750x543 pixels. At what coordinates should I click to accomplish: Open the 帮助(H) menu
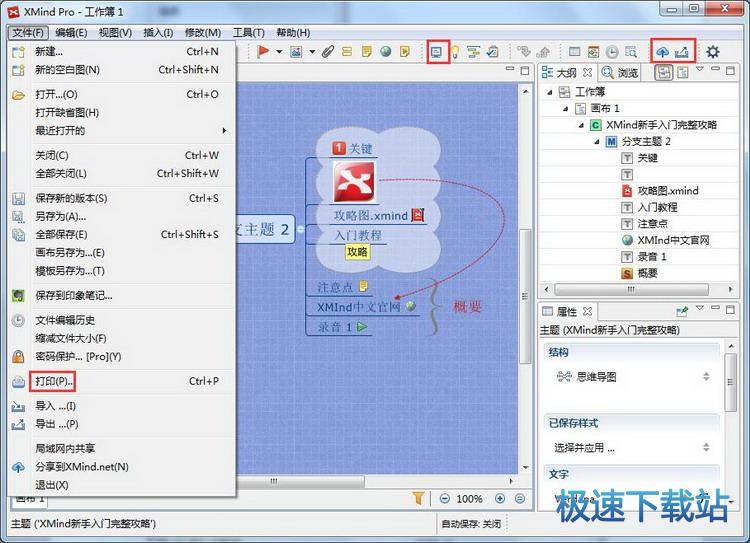293,33
